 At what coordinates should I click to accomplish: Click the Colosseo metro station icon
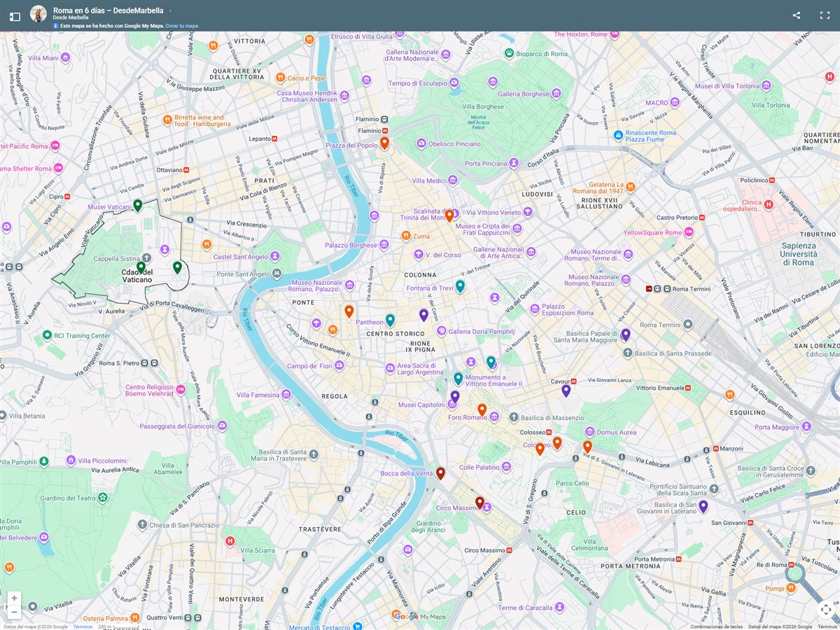point(549,433)
